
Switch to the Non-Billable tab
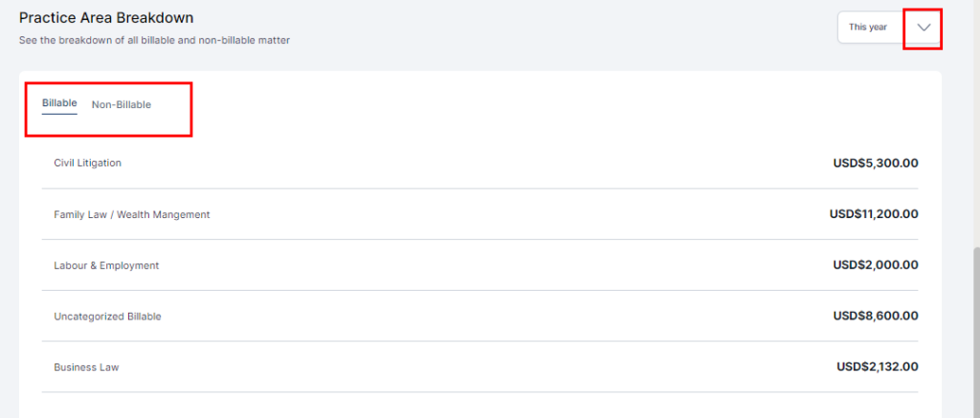(x=122, y=104)
